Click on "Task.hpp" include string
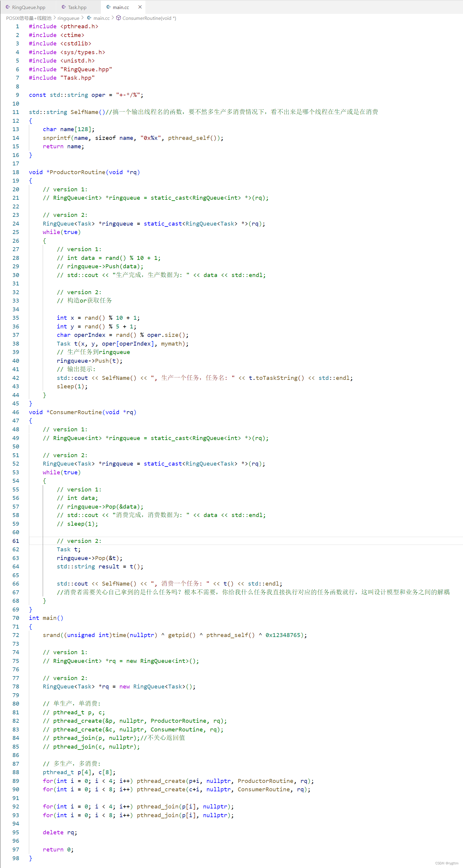 78,78
